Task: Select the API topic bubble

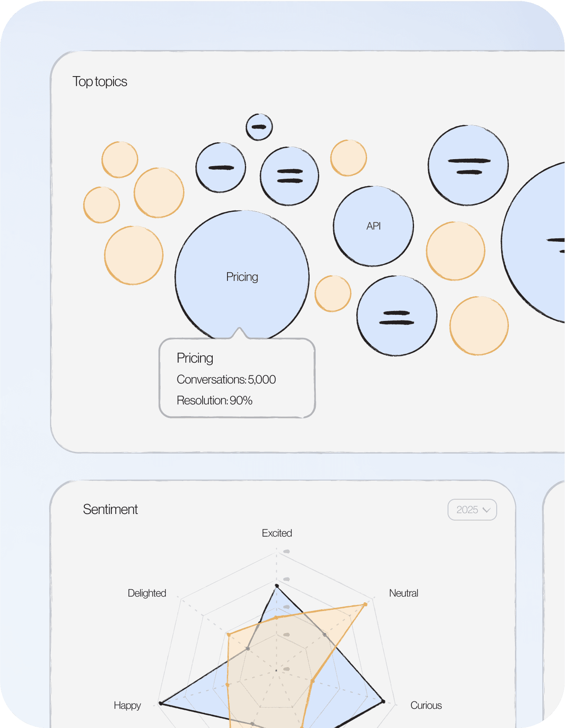Action: click(373, 226)
